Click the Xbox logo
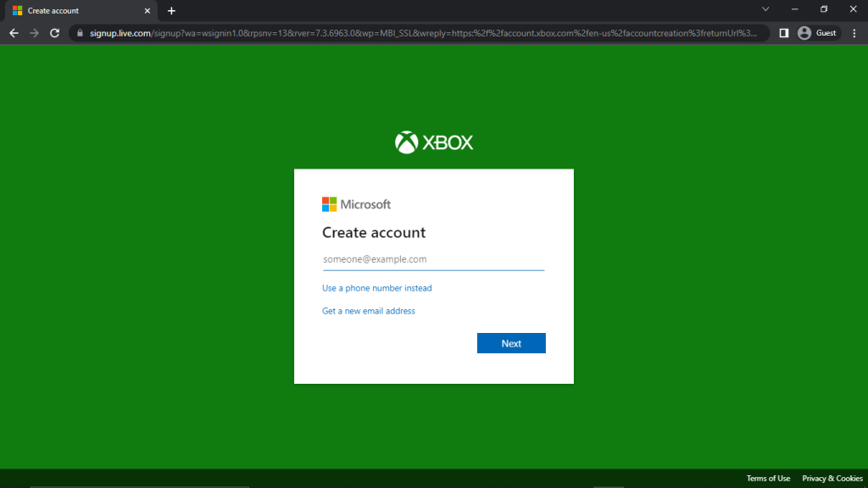 coord(434,142)
